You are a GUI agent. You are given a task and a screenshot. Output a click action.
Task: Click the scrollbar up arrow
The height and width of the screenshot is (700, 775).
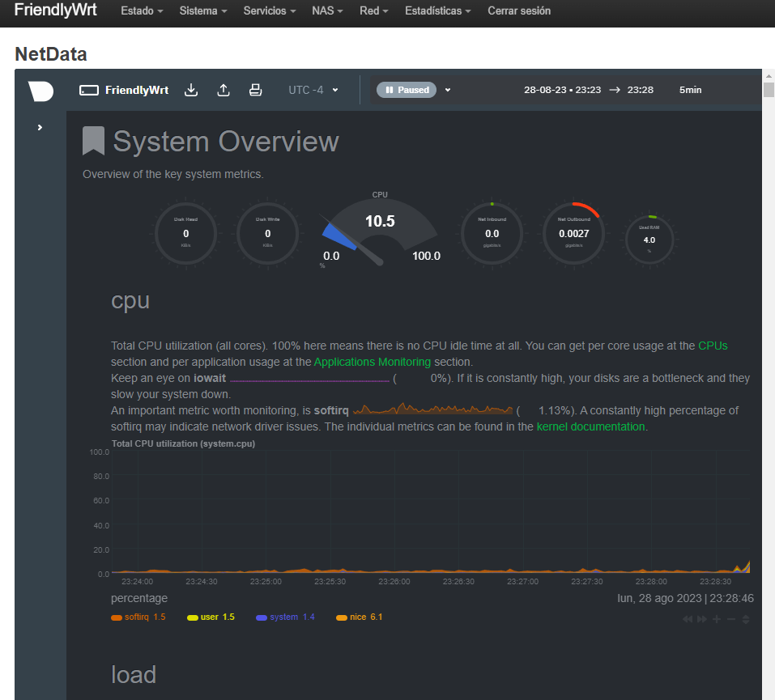[769, 76]
